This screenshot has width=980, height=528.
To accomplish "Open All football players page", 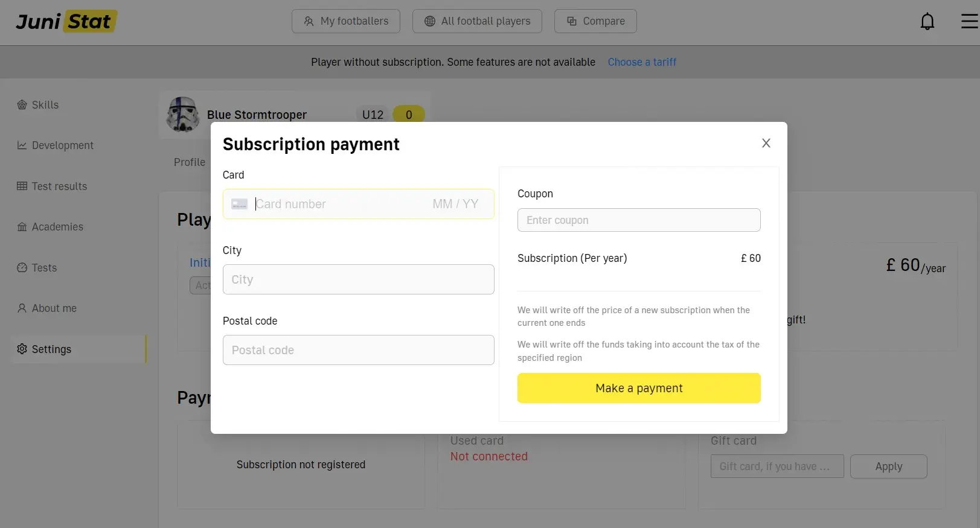I will (477, 21).
